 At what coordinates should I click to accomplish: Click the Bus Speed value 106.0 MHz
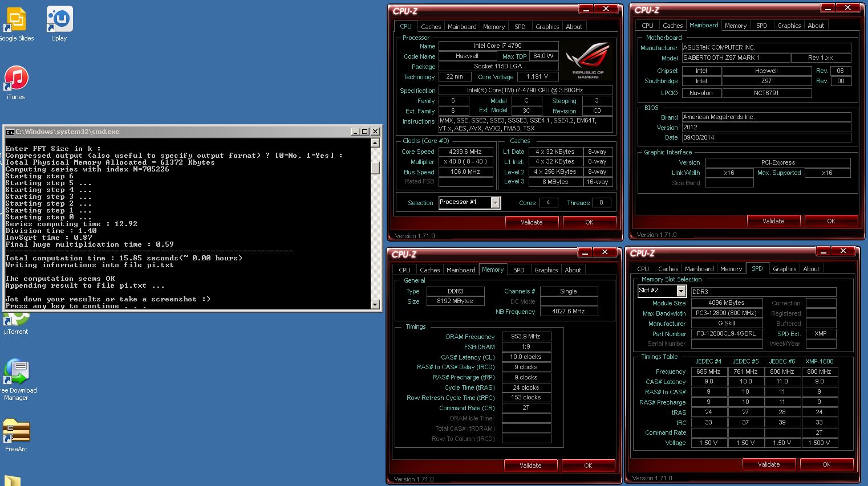465,171
